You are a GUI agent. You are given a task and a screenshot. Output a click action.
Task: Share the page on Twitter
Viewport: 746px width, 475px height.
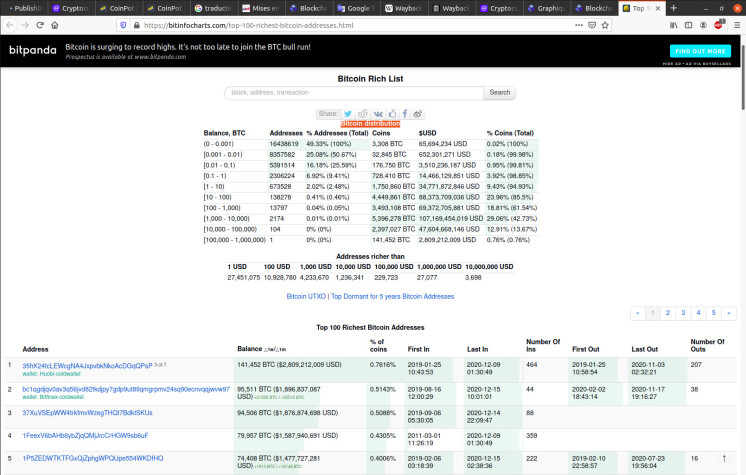[348, 114]
